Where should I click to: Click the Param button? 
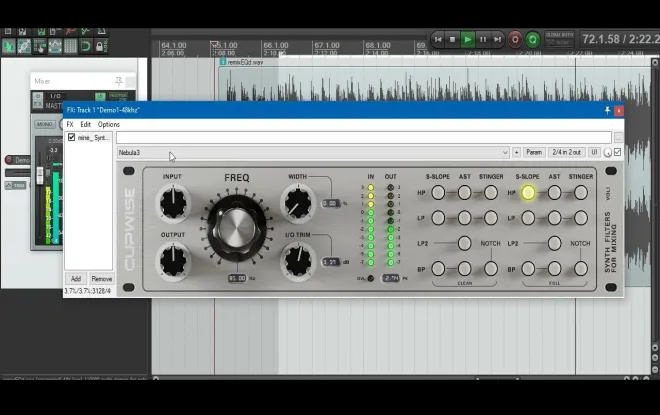click(534, 152)
